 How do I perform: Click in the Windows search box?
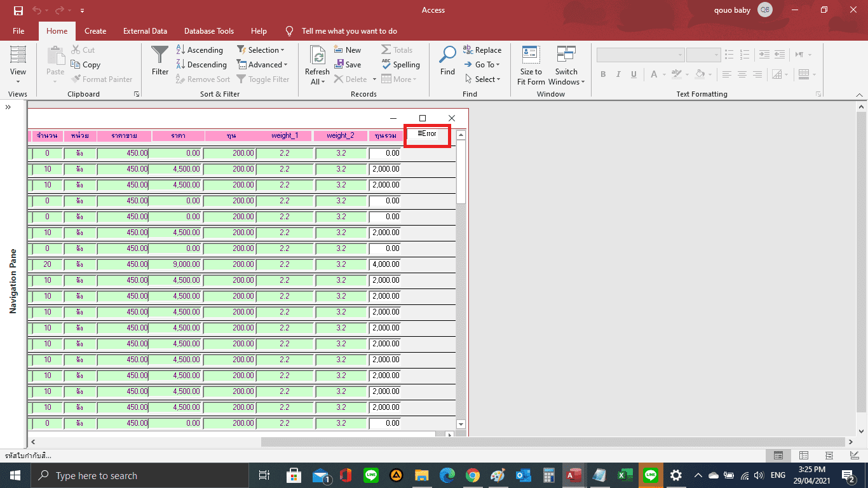(140, 475)
